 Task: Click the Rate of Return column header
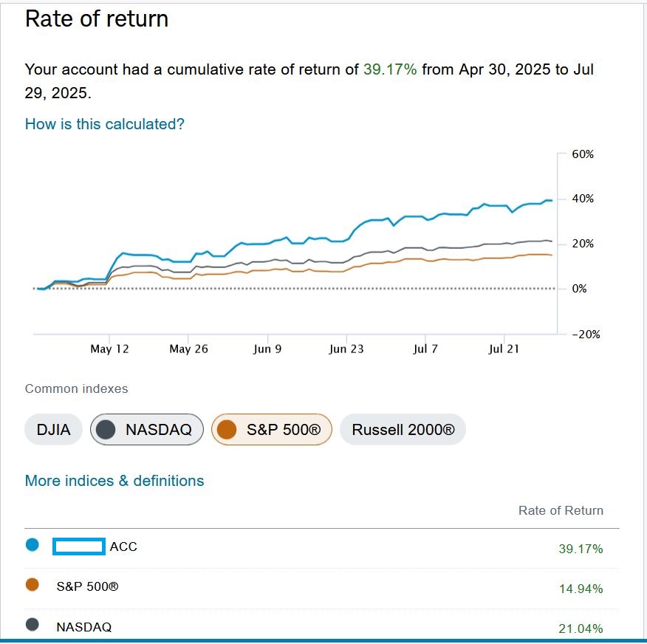561,510
